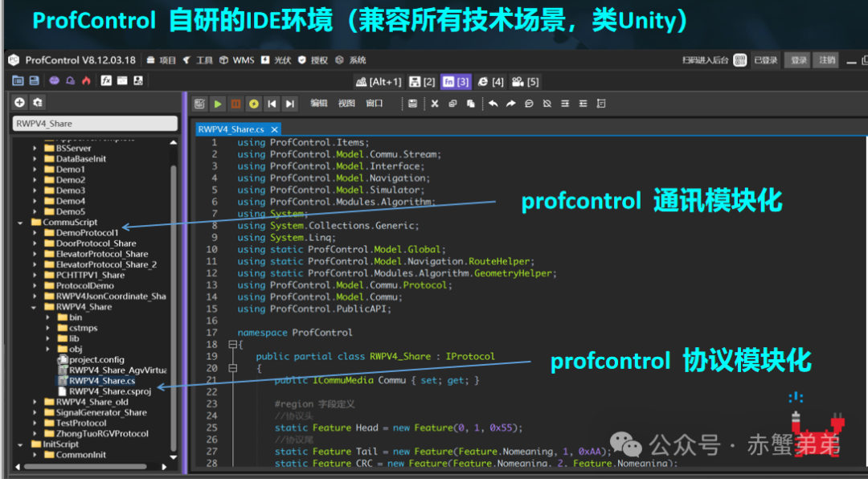Step to next with skip-forward icon
Viewport: 868px width, 479px height.
click(x=290, y=104)
